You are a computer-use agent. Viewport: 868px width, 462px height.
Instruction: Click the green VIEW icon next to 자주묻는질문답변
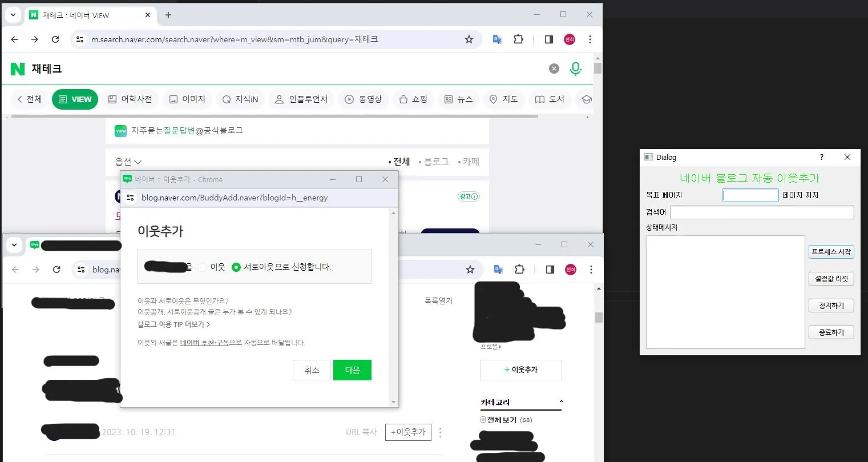click(x=120, y=130)
